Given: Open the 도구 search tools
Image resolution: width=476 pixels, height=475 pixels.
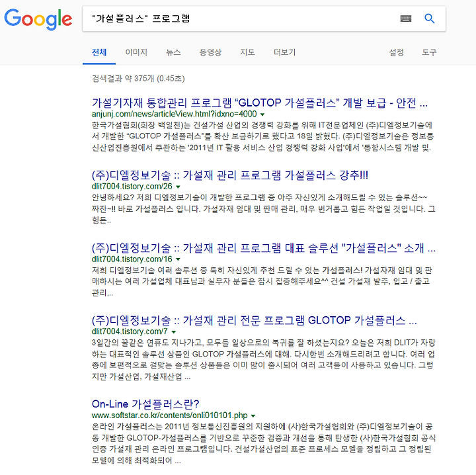Looking at the screenshot, I should [x=429, y=52].
